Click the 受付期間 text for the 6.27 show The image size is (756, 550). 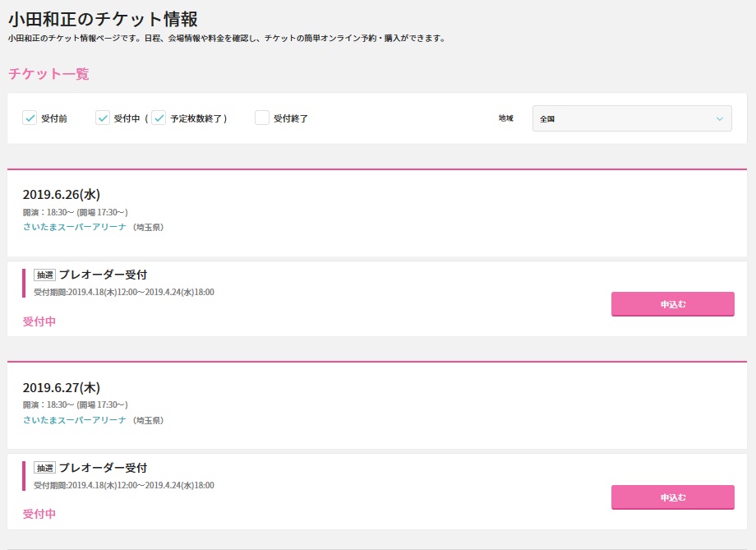coord(124,485)
